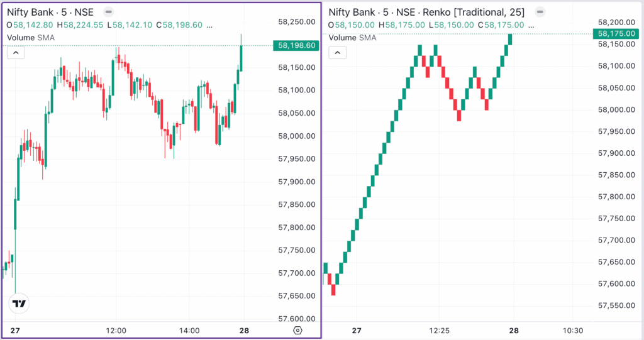
Task: Click the 10:30 label on the Renko time axis
Action: (x=574, y=331)
